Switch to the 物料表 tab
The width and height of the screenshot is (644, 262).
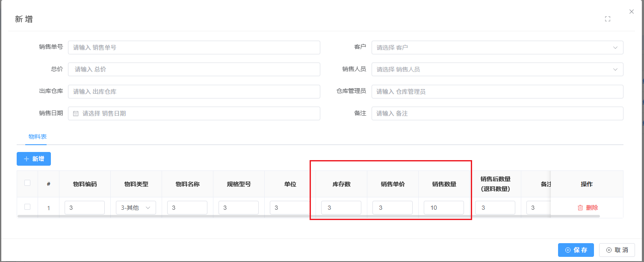pyautogui.click(x=38, y=137)
